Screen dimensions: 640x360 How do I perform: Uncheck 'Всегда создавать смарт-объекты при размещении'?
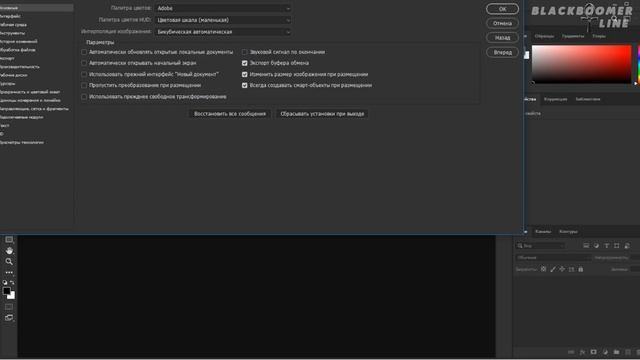click(244, 85)
